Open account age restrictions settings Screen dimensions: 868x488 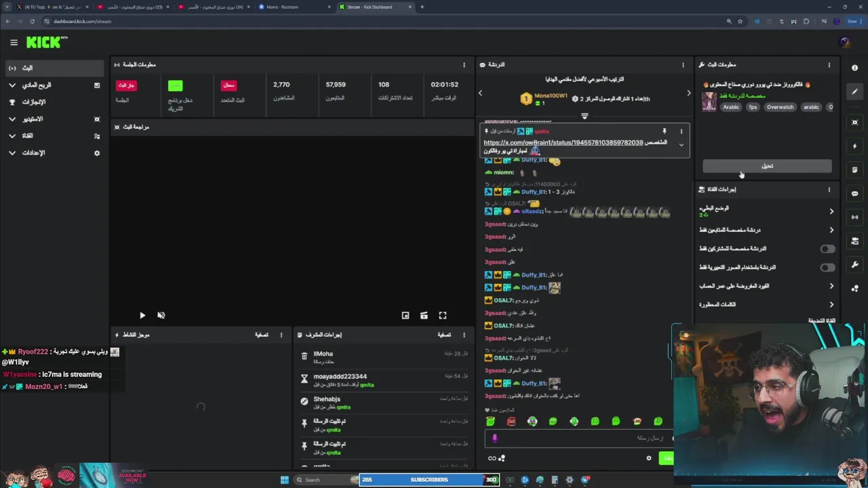pyautogui.click(x=767, y=286)
